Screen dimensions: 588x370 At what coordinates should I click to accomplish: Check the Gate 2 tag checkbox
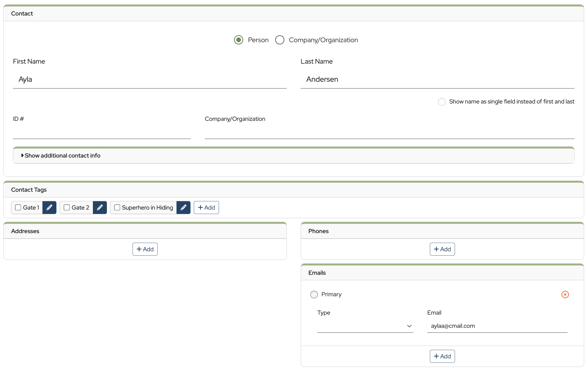(67, 208)
